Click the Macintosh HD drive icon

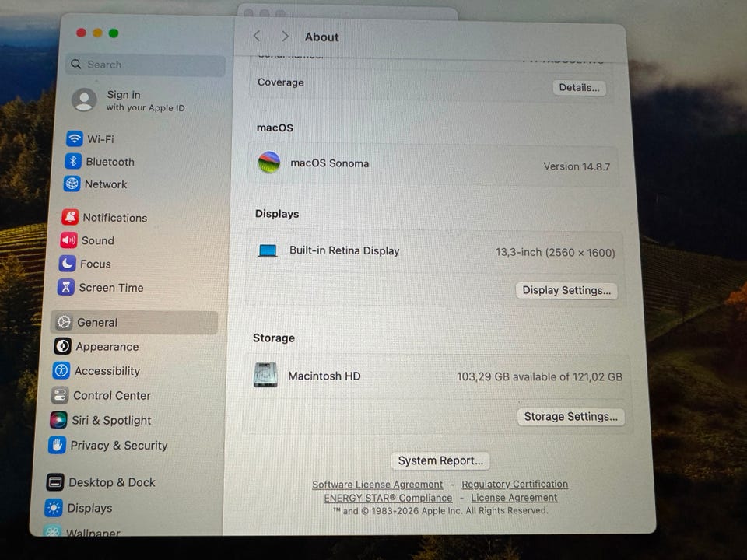(266, 375)
